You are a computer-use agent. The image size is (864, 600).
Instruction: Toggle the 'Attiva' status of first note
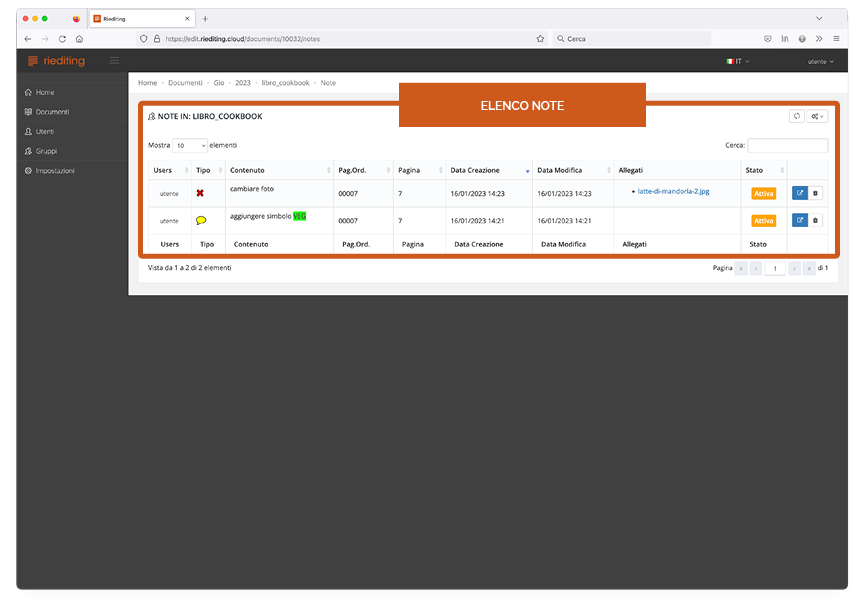click(763, 193)
